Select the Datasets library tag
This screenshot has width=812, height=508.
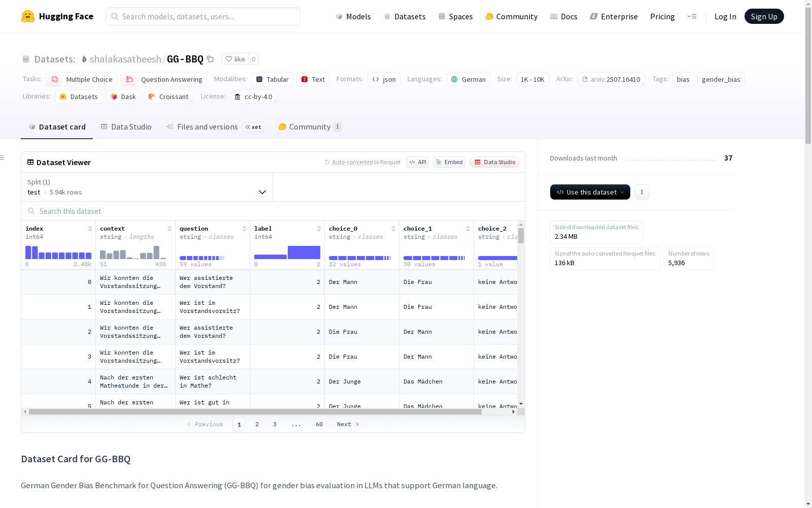(x=79, y=97)
